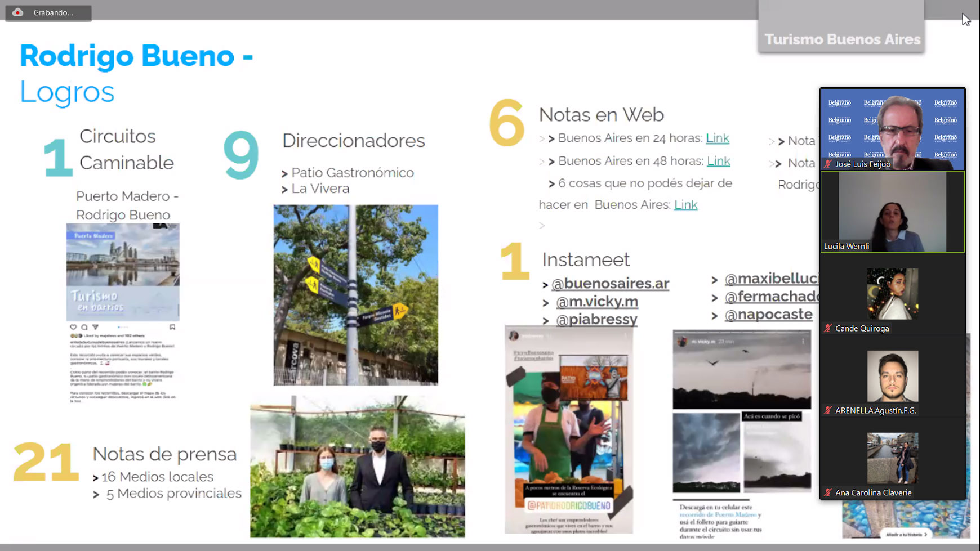Image resolution: width=980 pixels, height=551 pixels.
Task: Click the @buenosaires.ar Instagram handle
Action: [x=610, y=284]
